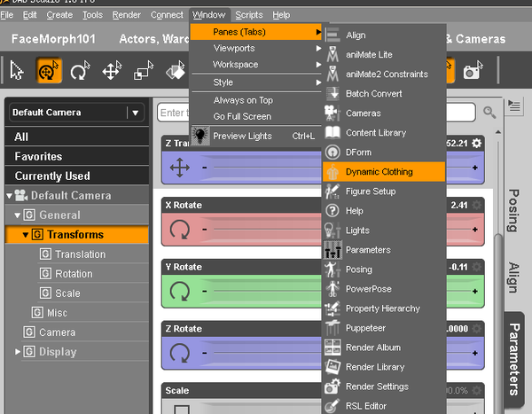Click the DForm pane icon
Viewport: 532px width, 414px height.
click(332, 152)
